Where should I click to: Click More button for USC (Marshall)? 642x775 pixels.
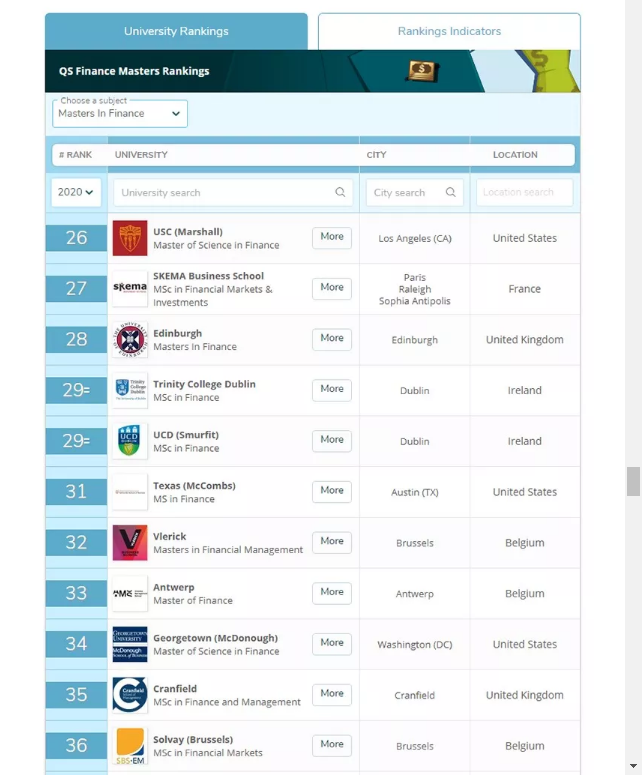coord(332,237)
